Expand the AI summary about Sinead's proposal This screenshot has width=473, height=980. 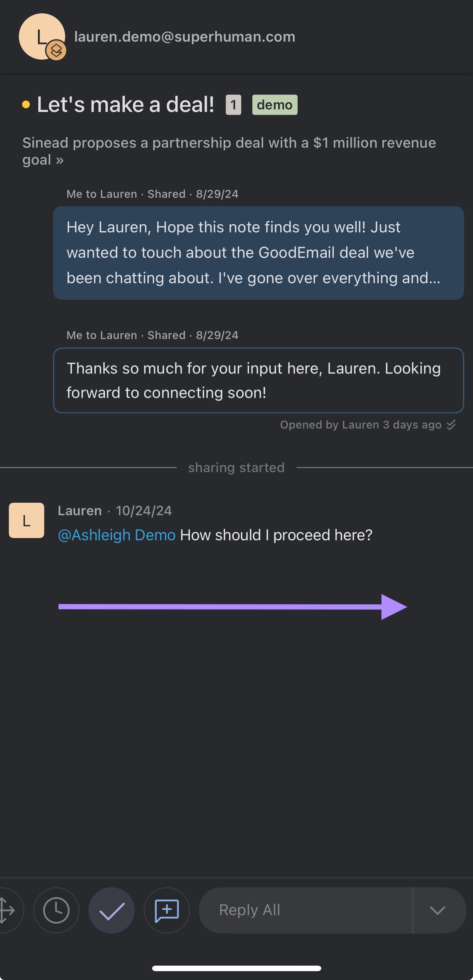point(229,151)
